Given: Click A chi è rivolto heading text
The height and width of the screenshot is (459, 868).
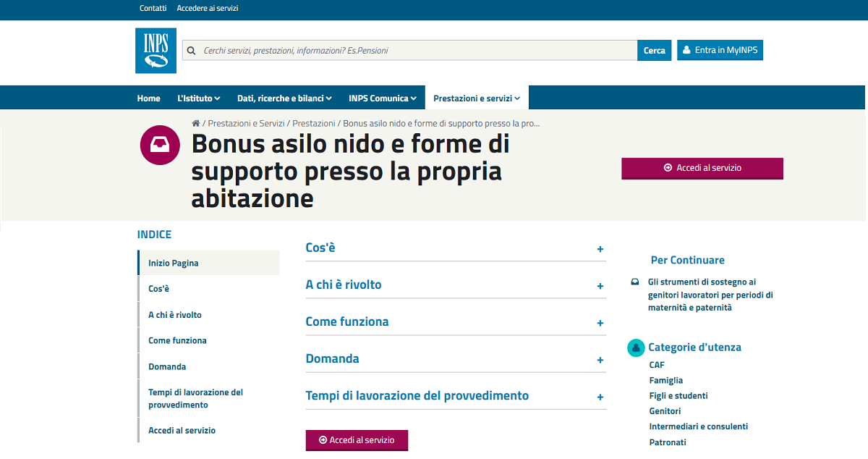Looking at the screenshot, I should [x=344, y=285].
